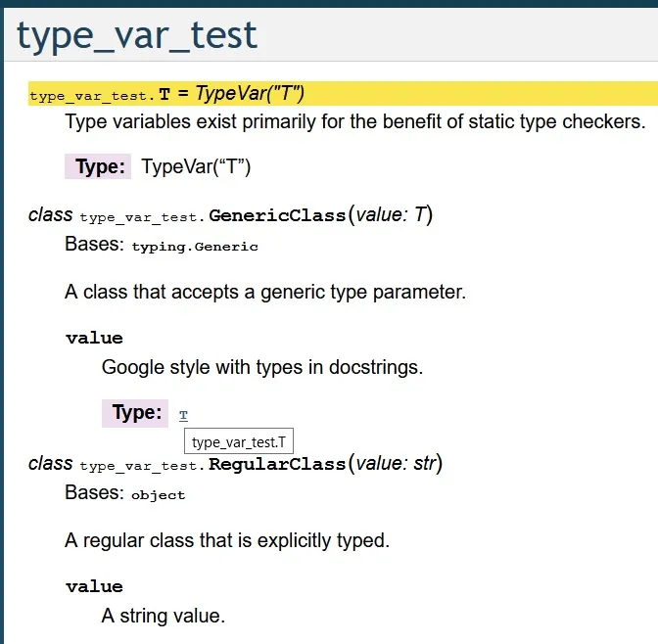Screen dimensions: 658x644
Task: Click 'Google style with types in docstrings' text
Action: click(262, 368)
